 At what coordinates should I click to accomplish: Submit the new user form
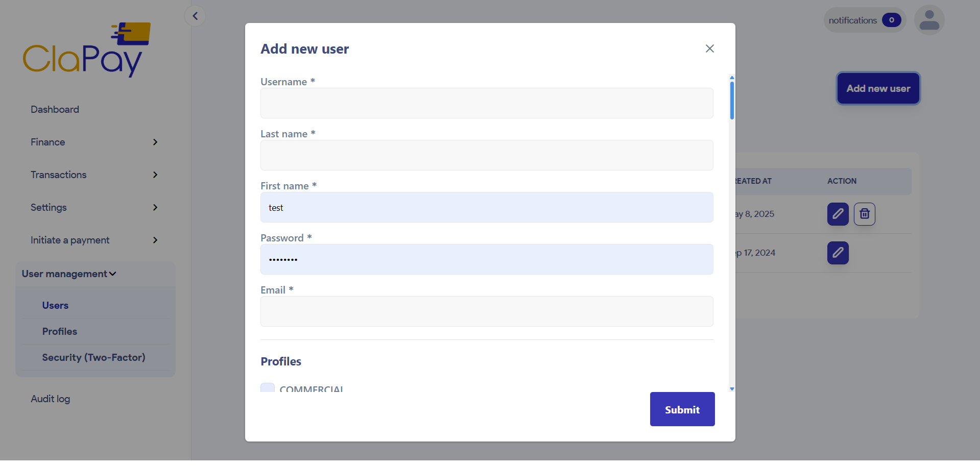682,409
